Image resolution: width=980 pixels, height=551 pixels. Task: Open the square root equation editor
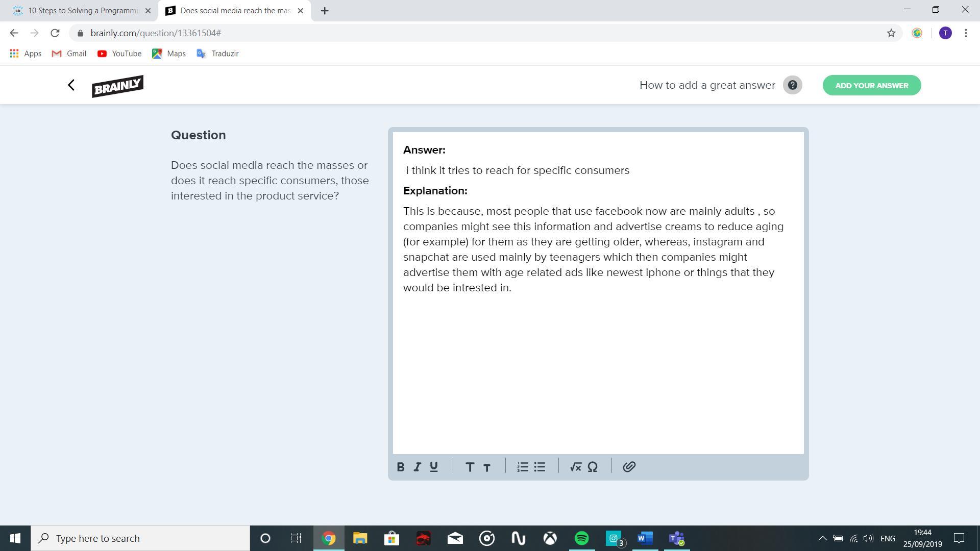576,467
